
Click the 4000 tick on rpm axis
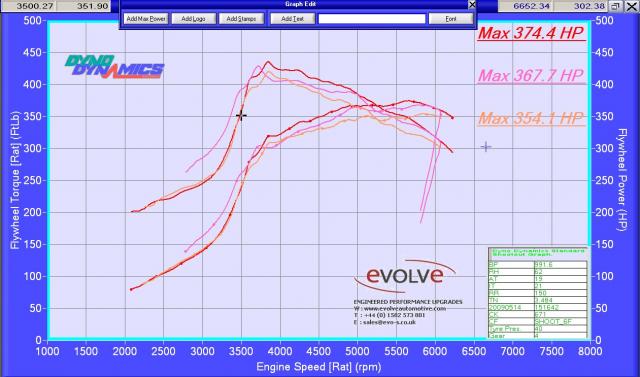tap(280, 351)
